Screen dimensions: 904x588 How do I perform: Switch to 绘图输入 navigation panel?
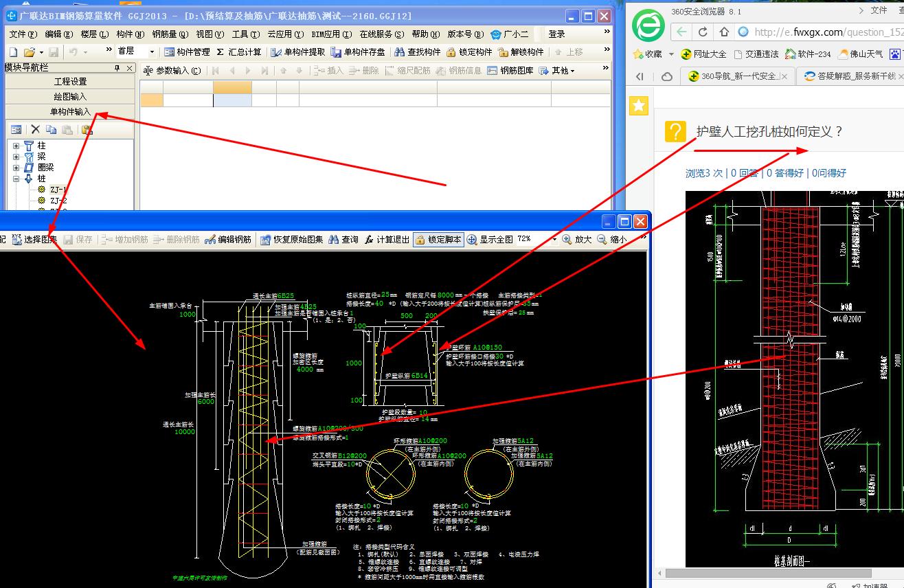(x=70, y=97)
